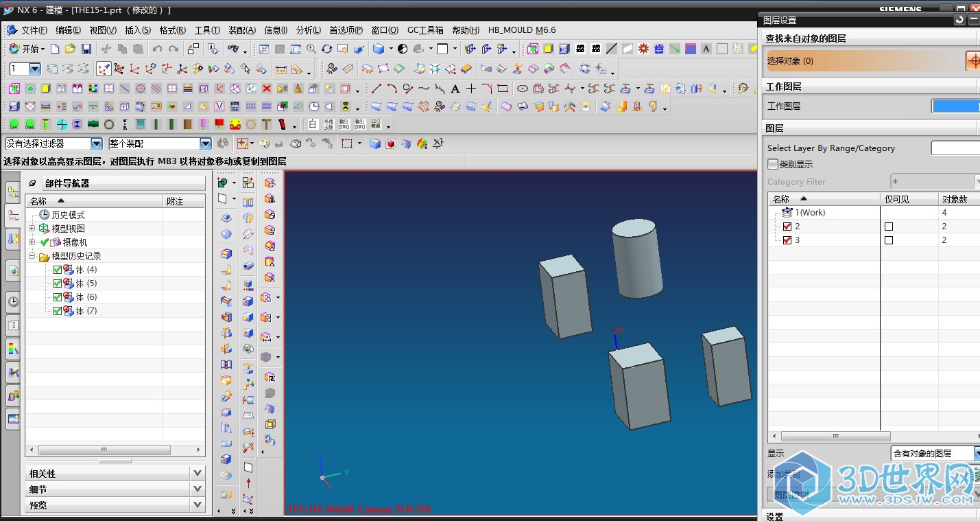Click the Rotate view icon
Screen dimensions: 980x521
326,49
